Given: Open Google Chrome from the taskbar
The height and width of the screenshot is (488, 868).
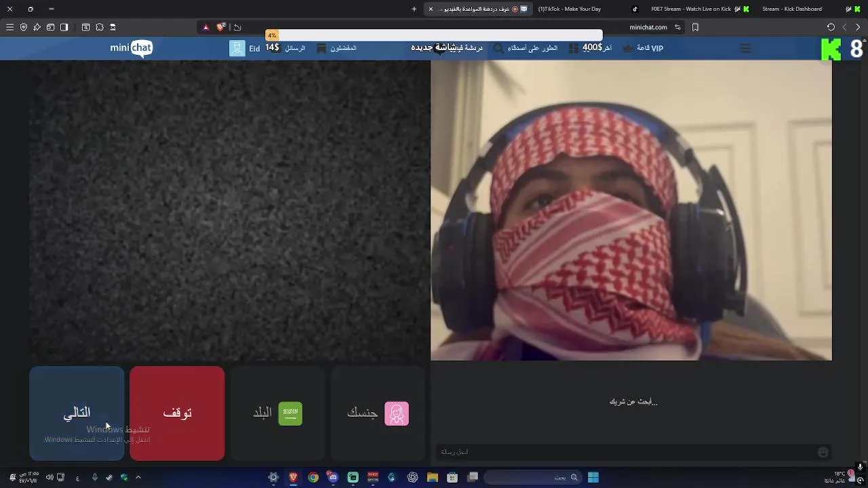Looking at the screenshot, I should click(x=313, y=477).
